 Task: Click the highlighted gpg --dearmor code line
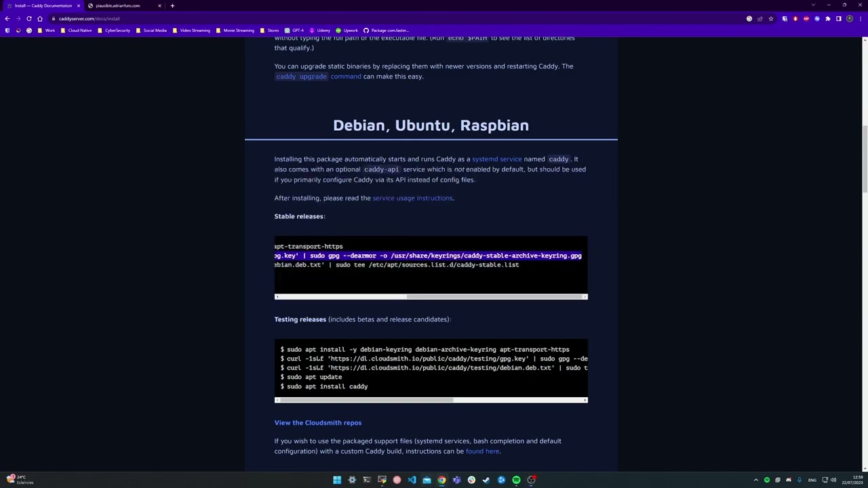tap(428, 256)
